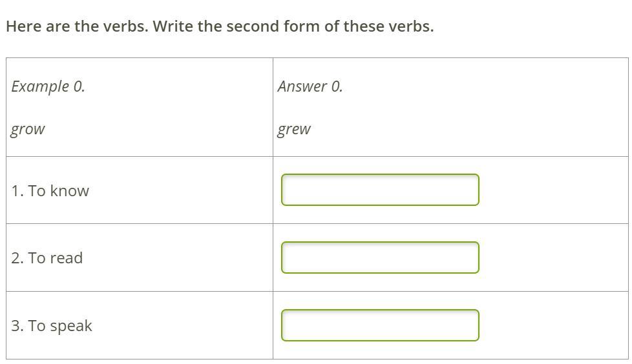The height and width of the screenshot is (364, 632).
Task: Click the '2. To read' label
Action: 47,258
